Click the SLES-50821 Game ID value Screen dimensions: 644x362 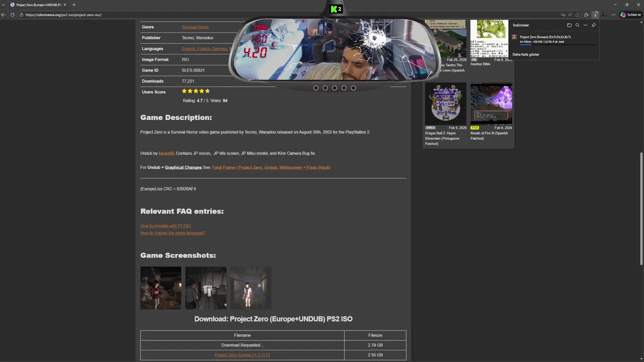193,70
